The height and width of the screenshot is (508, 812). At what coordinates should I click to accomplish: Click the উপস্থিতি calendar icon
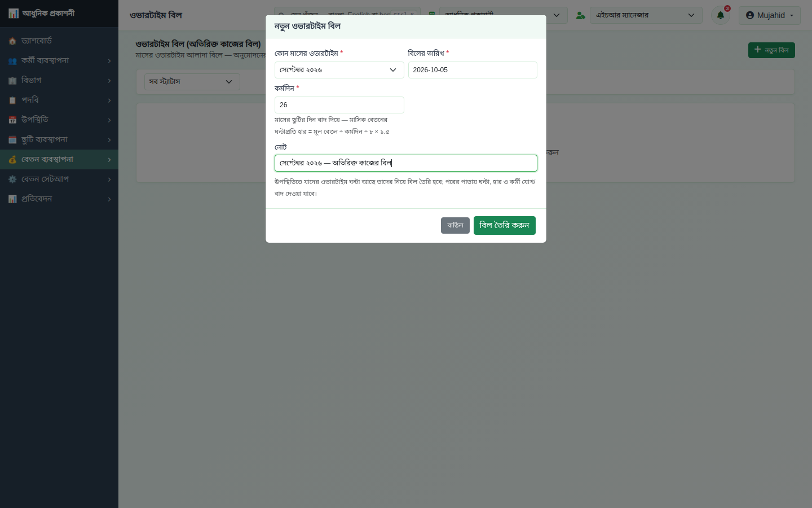[x=12, y=120]
